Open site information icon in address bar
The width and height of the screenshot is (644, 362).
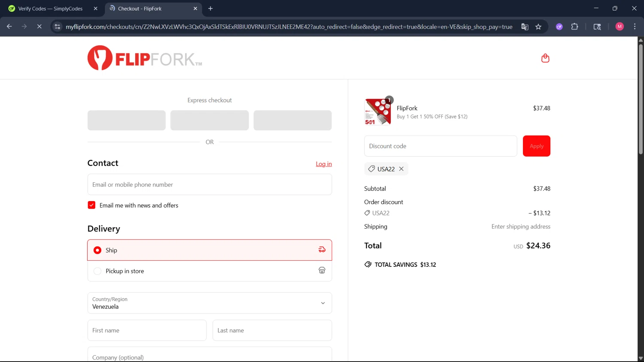[57, 27]
